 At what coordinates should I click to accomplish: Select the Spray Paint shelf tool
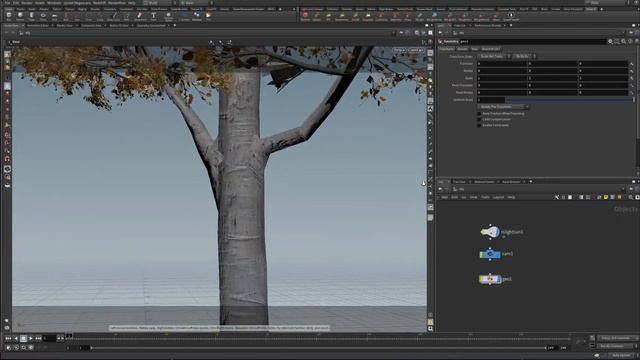tap(140, 16)
